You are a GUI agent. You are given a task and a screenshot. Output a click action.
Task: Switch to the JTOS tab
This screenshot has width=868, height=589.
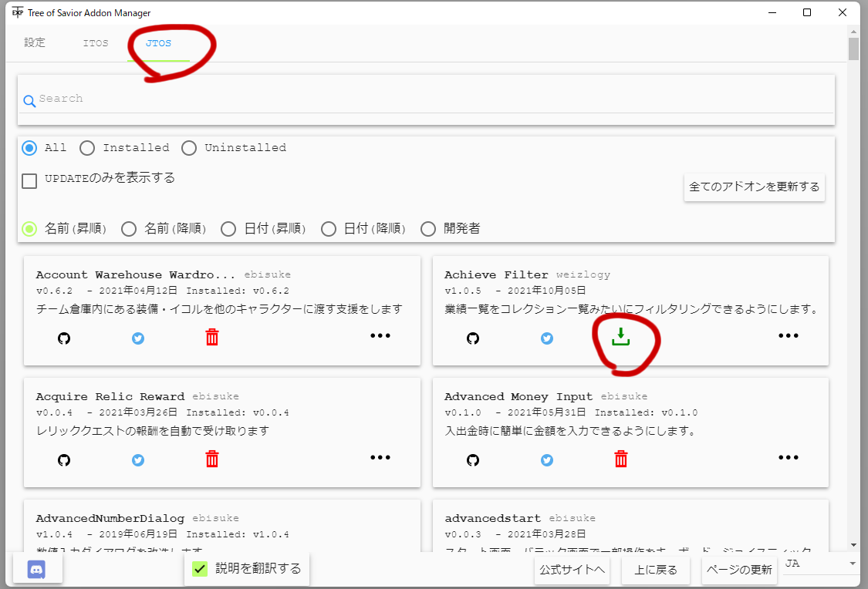coord(158,43)
